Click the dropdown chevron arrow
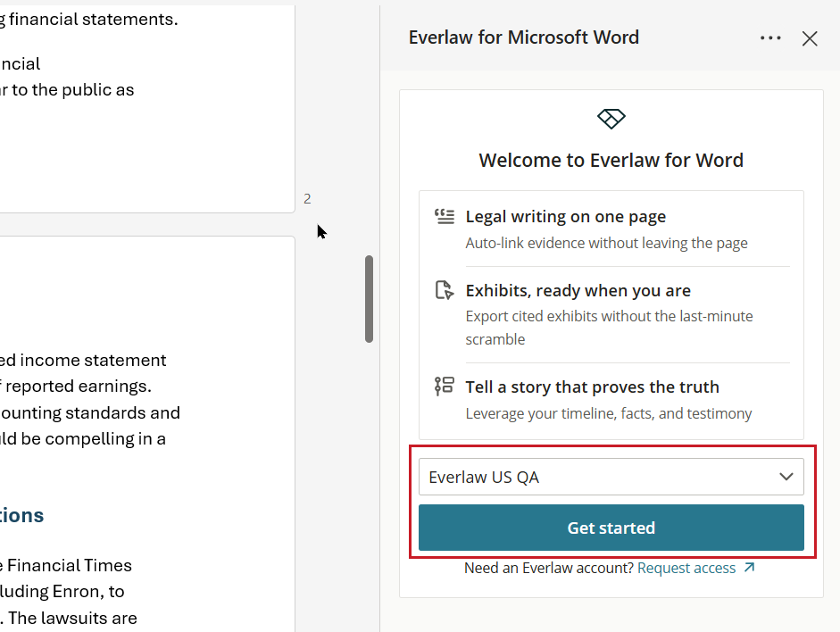This screenshot has width=840, height=632. pyautogui.click(x=786, y=477)
